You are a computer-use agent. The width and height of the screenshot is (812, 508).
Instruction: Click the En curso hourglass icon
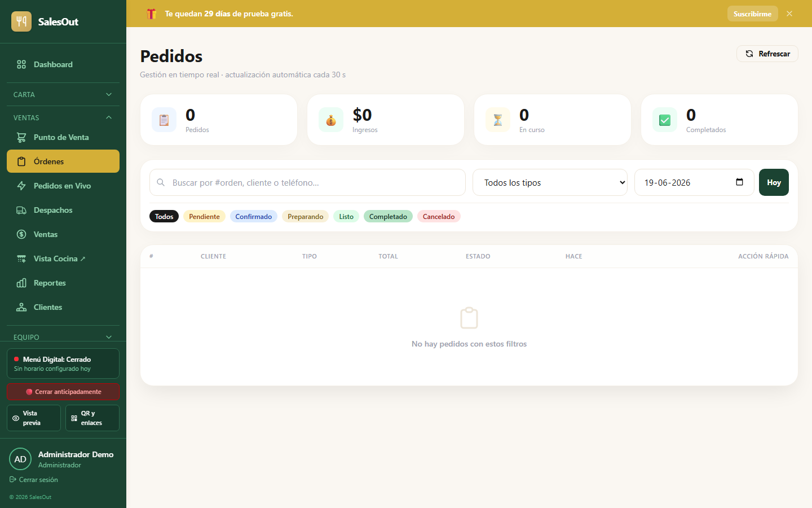point(498,120)
